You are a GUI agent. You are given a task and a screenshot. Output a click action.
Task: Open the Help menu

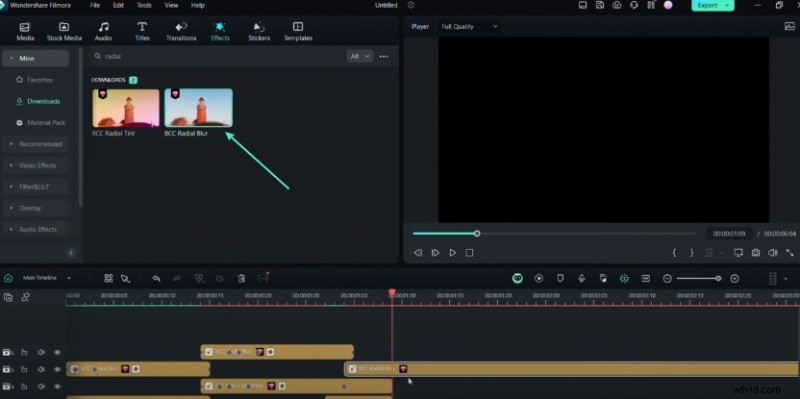click(197, 5)
